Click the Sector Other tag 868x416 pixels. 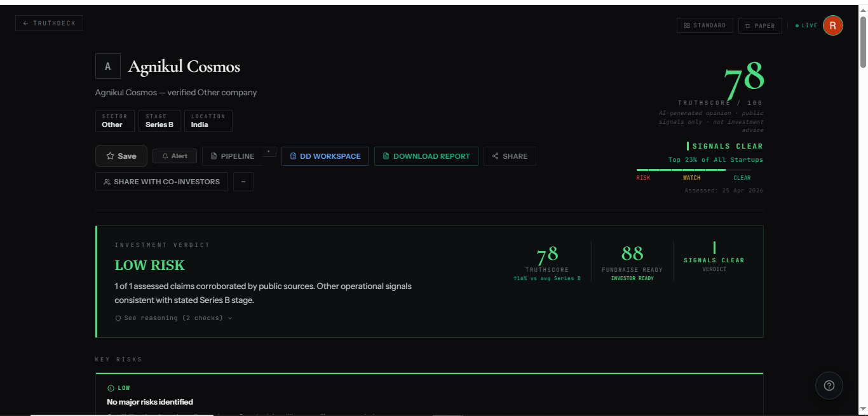click(115, 121)
